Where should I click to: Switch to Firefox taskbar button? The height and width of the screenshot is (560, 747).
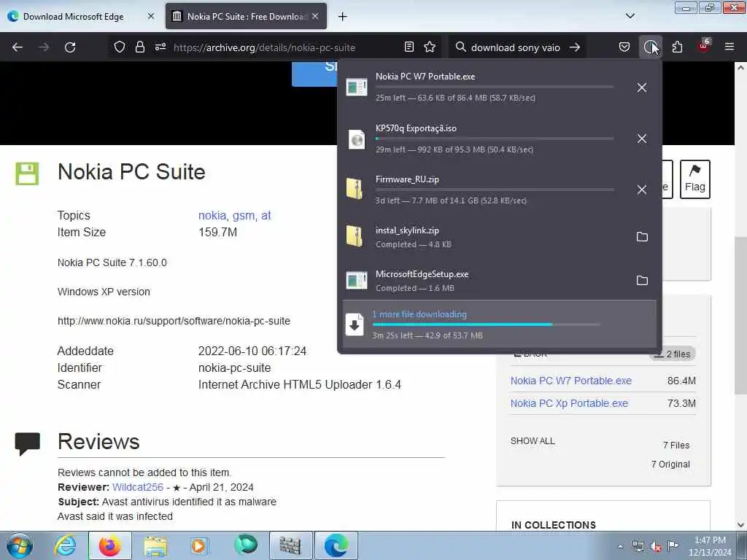(109, 545)
